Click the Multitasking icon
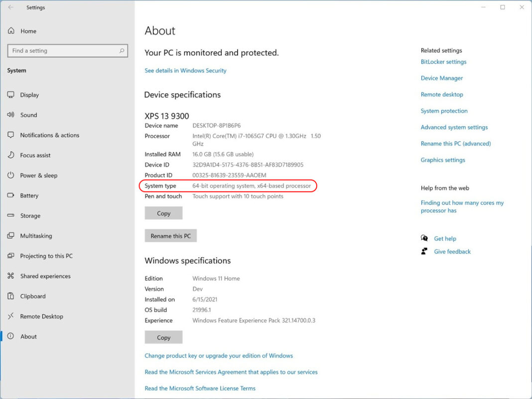The height and width of the screenshot is (399, 532). (11, 235)
